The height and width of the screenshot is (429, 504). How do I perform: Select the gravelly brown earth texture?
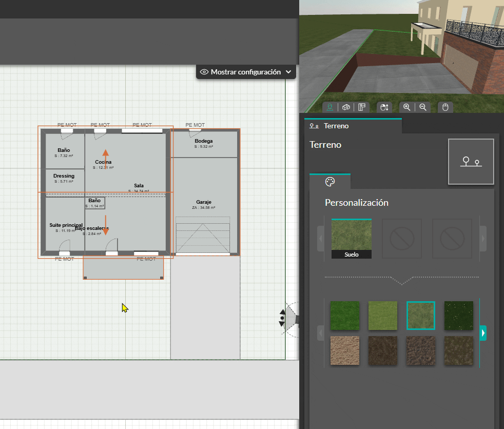point(421,350)
